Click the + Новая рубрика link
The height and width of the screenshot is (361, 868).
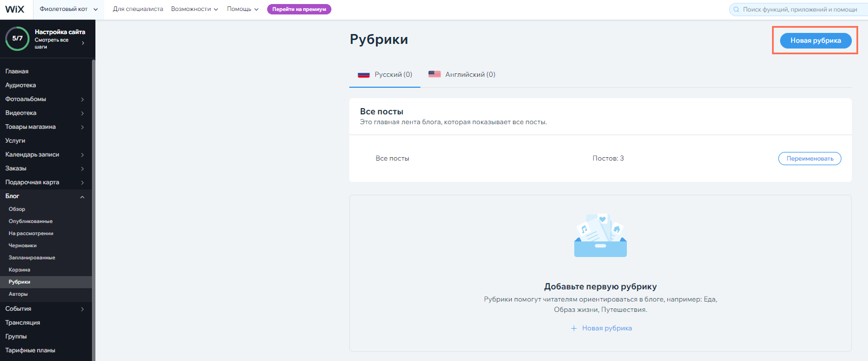pos(601,328)
